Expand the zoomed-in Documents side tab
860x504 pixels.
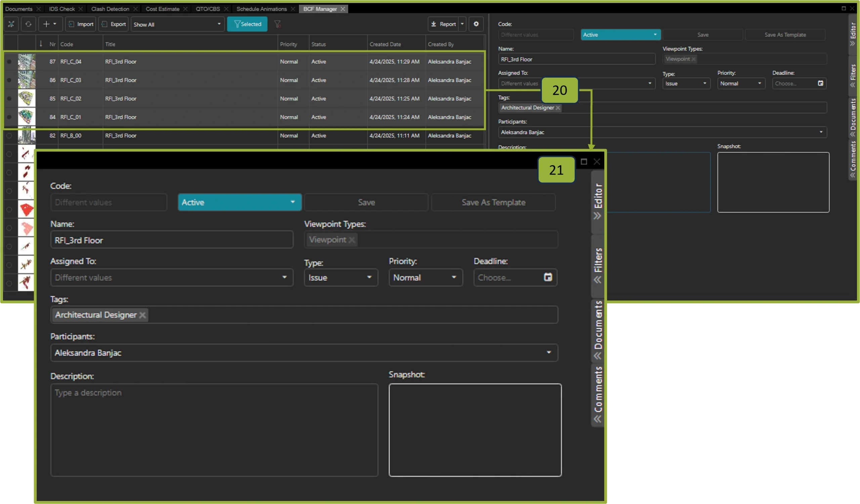click(x=598, y=330)
